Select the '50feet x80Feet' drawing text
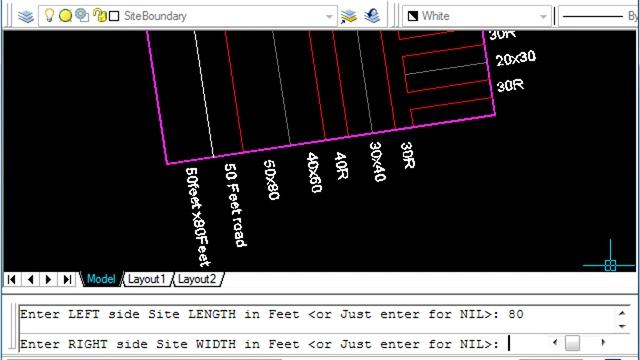Screen dimensions: 640x360 point(198,217)
